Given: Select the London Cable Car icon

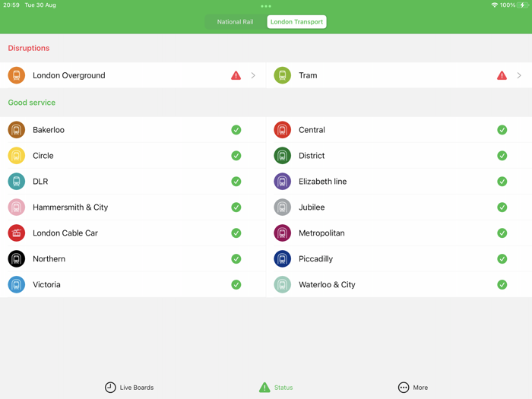Looking at the screenshot, I should tap(16, 233).
